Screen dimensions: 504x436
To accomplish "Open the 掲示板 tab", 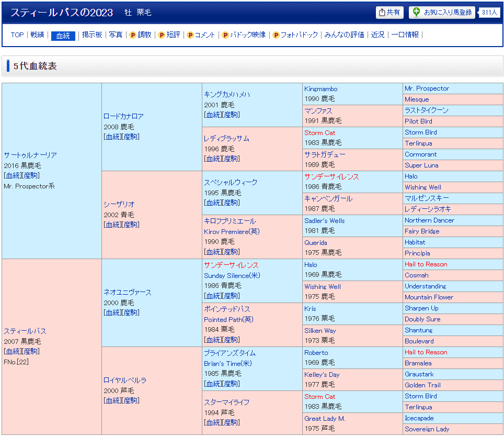I will point(92,35).
